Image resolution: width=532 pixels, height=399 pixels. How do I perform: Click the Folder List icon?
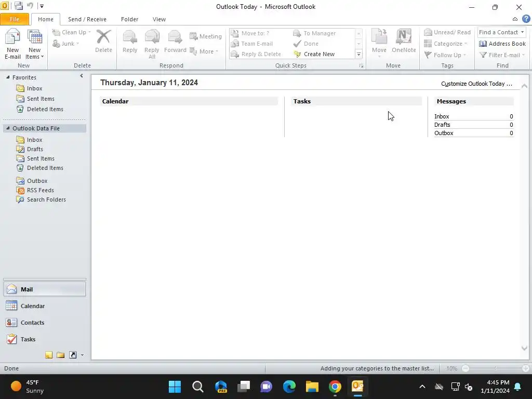click(x=61, y=355)
